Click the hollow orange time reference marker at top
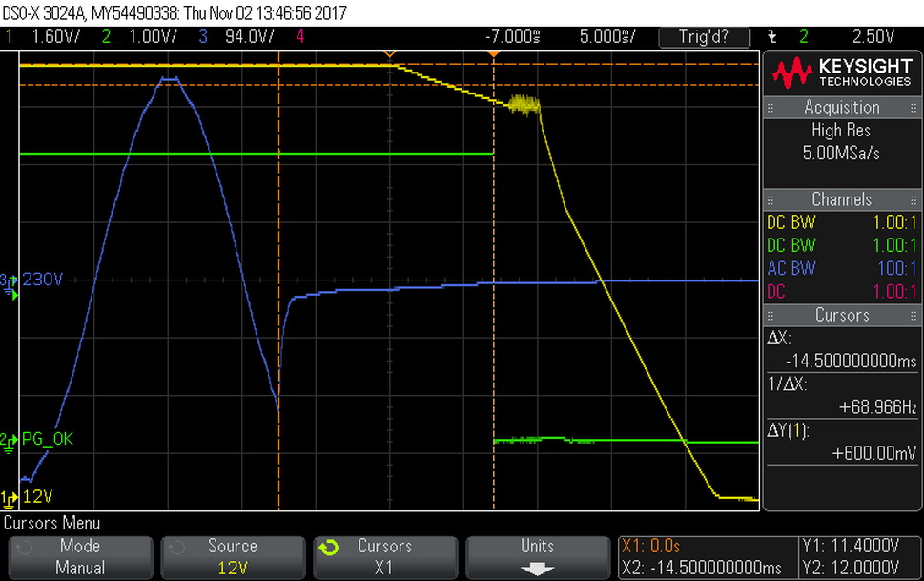924x581 pixels. [389, 54]
